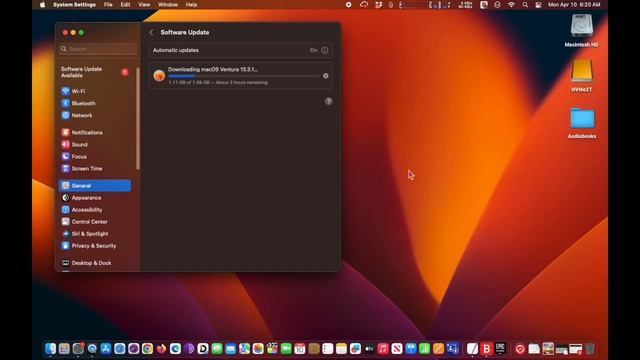Open Control Center from the menu bar

click(538, 5)
